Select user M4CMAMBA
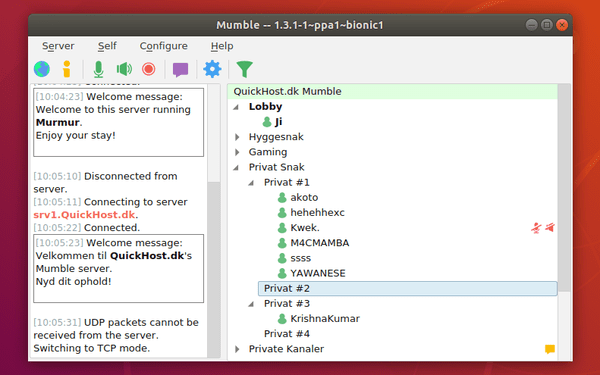600x375 pixels. tap(320, 243)
